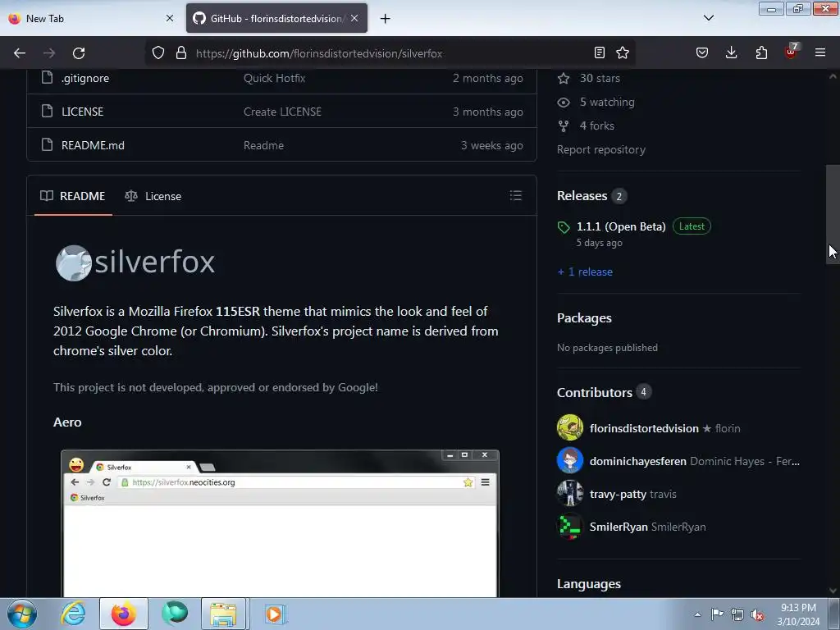The width and height of the screenshot is (840, 630).
Task: Open the Extensions puzzle icon
Action: tap(761, 52)
